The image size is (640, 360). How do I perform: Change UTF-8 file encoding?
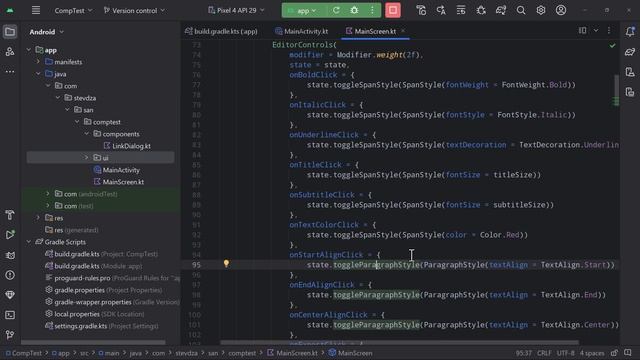[x=566, y=353]
